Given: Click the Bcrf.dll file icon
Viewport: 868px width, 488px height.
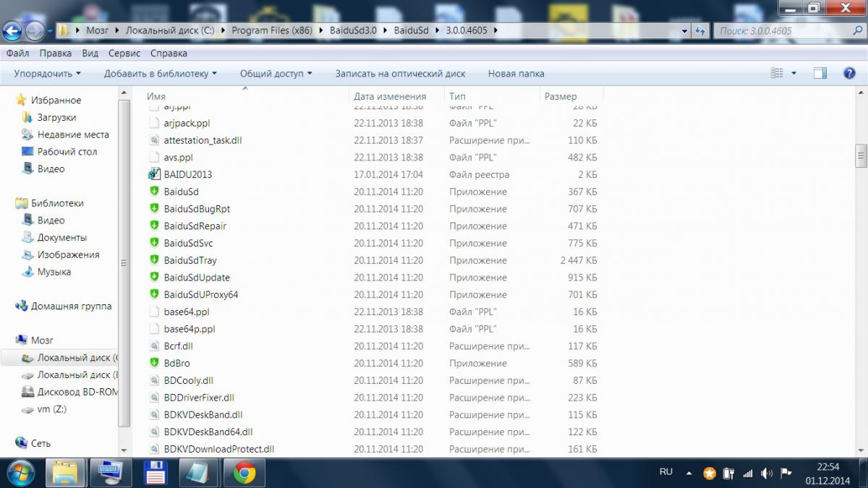Looking at the screenshot, I should click(153, 346).
